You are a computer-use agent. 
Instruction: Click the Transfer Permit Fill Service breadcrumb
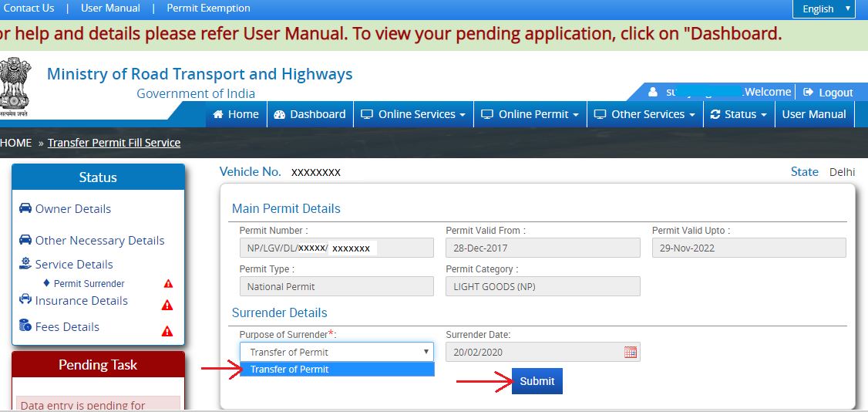(x=114, y=143)
